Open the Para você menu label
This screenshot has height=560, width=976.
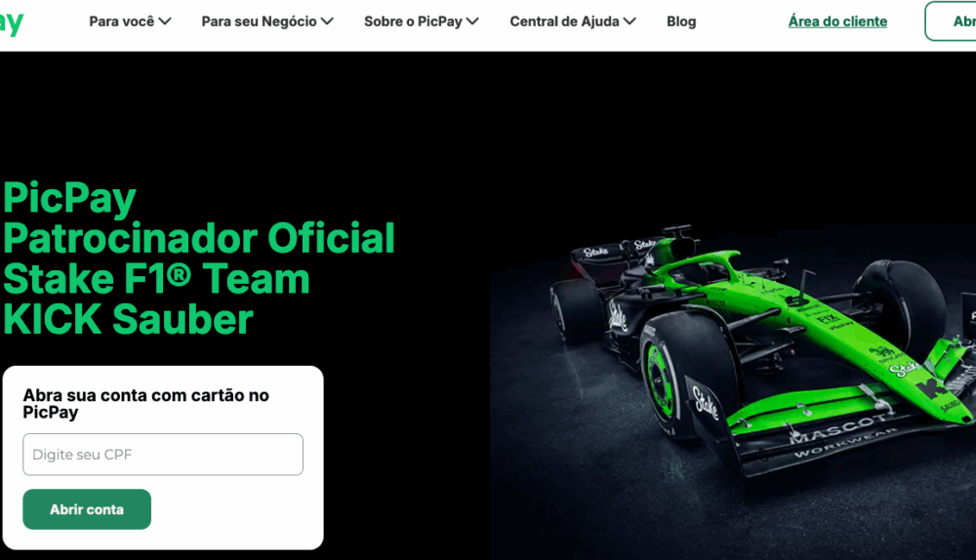(122, 21)
